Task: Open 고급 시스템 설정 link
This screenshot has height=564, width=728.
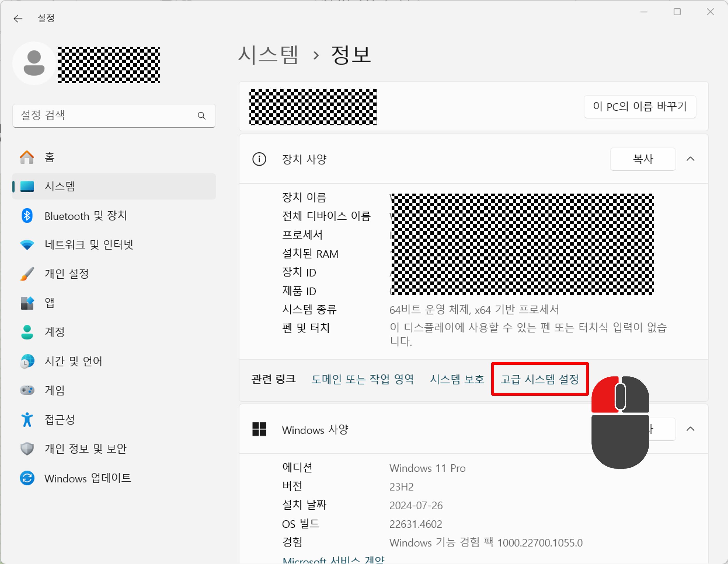Action: (540, 379)
